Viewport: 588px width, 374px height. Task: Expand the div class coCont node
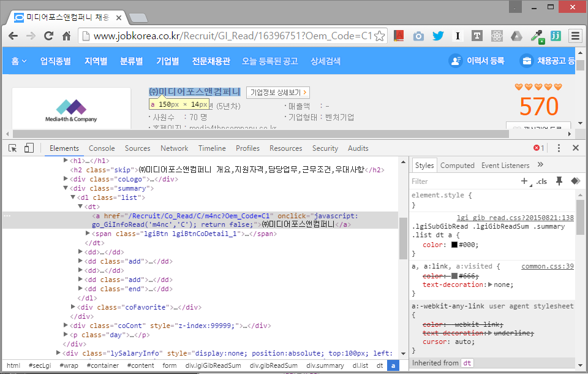(66, 325)
